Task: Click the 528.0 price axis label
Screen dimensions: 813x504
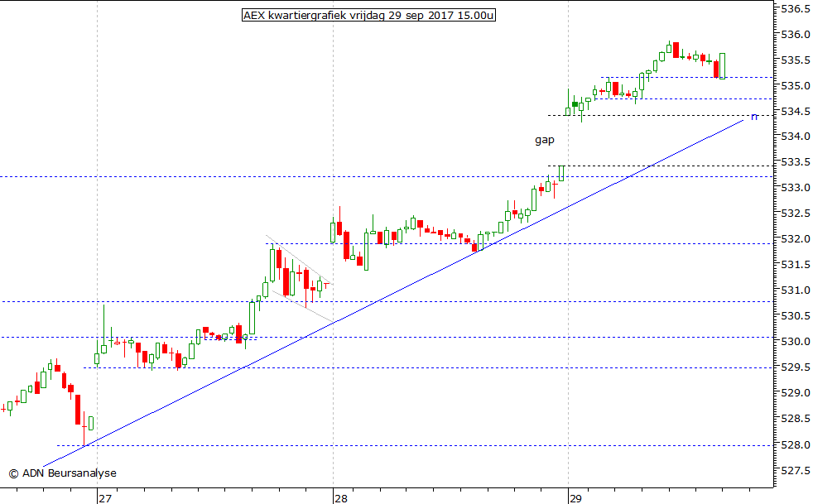Action: [796, 445]
